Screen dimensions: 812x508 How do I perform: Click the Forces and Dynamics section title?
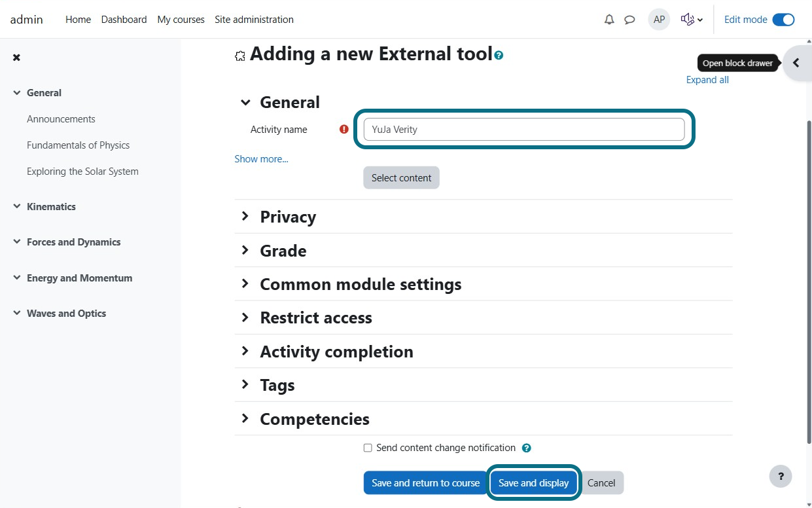pyautogui.click(x=73, y=242)
